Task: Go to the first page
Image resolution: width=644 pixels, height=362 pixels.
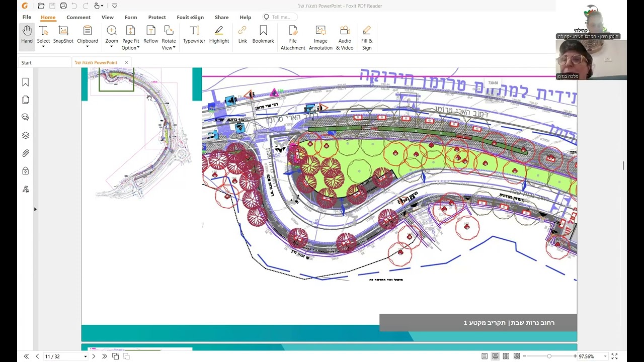Action: (x=26, y=356)
